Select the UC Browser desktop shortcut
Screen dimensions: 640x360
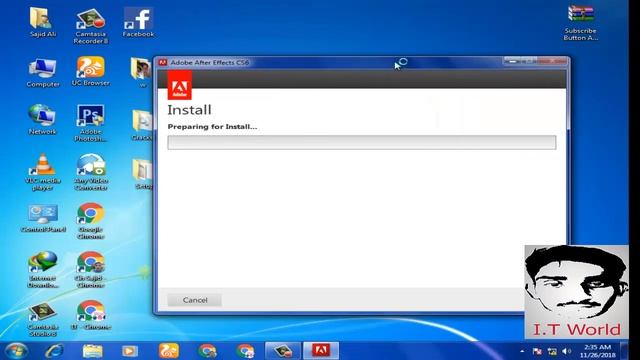click(x=90, y=71)
